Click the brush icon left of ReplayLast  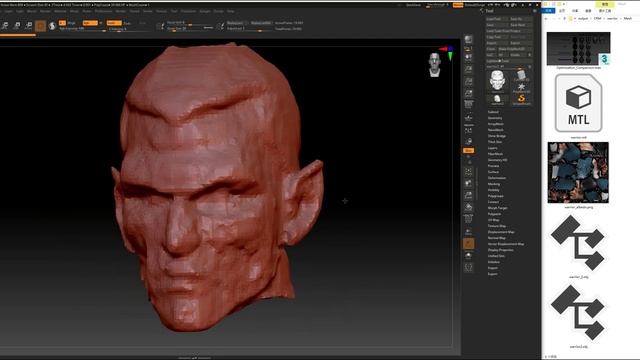[x=222, y=26]
